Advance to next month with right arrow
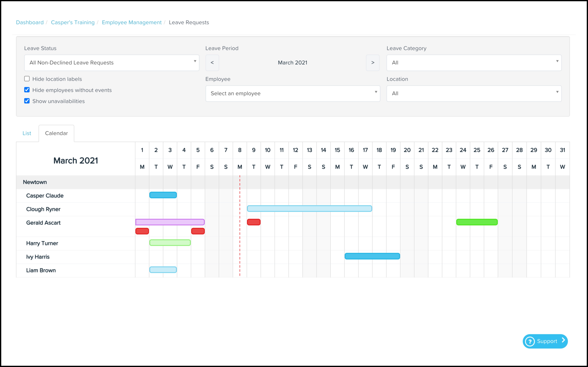The height and width of the screenshot is (367, 588). coord(373,63)
